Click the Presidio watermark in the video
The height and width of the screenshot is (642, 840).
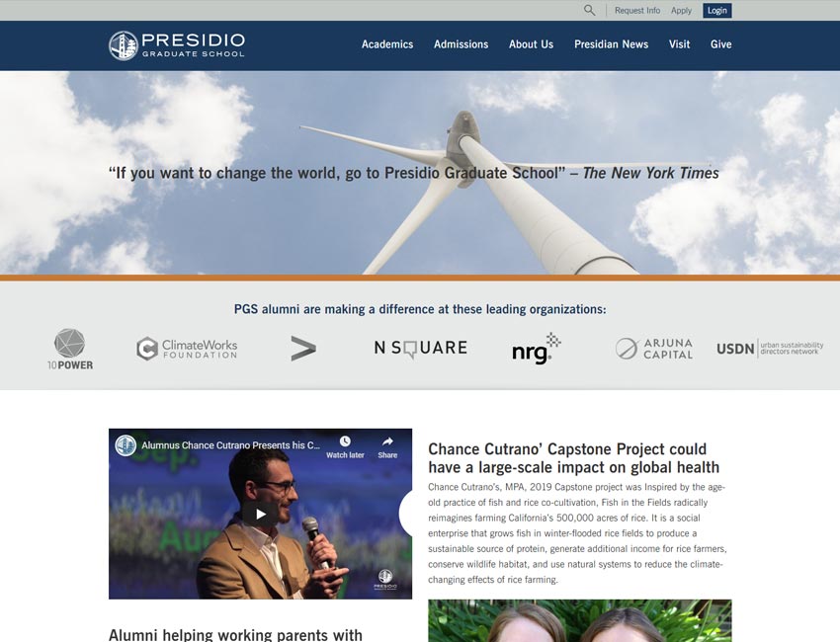click(x=385, y=580)
